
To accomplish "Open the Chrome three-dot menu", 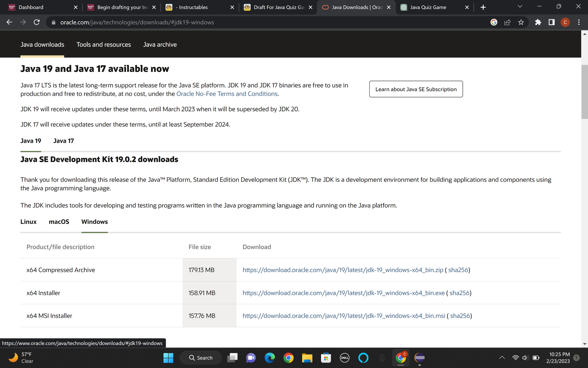I will click(x=579, y=22).
